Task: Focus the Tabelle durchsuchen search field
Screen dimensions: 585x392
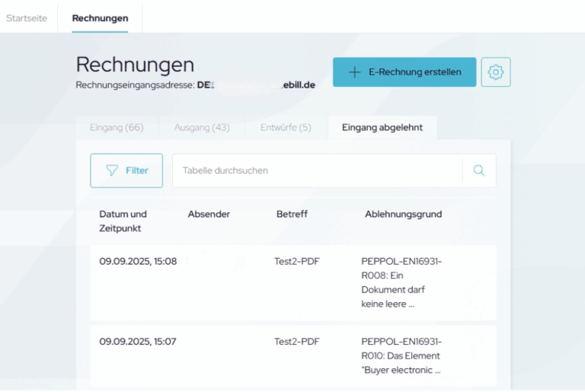Action: 316,171
